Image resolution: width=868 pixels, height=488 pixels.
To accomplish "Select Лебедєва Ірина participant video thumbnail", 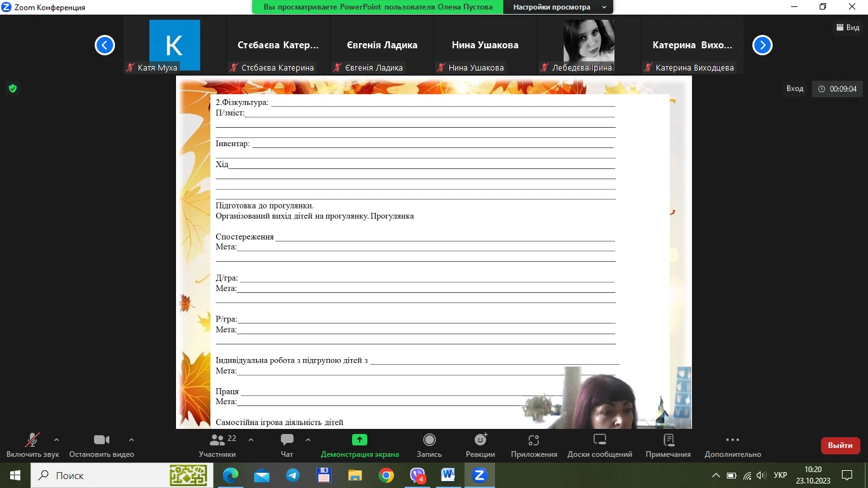I will [589, 45].
